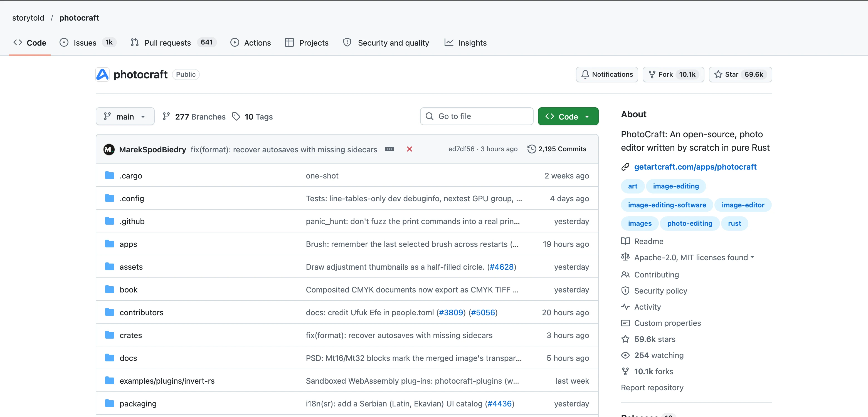
Task: Click the Readme book icon
Action: point(625,241)
